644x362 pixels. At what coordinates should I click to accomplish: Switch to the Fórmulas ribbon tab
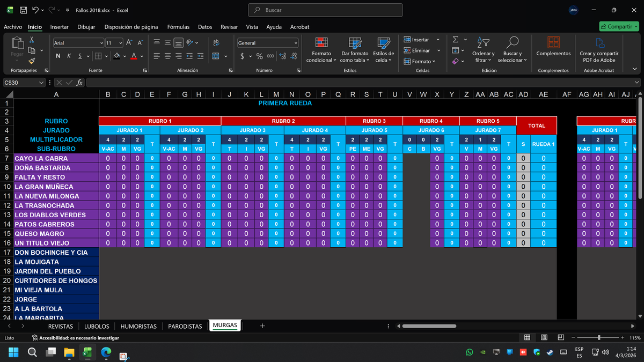coord(178,27)
